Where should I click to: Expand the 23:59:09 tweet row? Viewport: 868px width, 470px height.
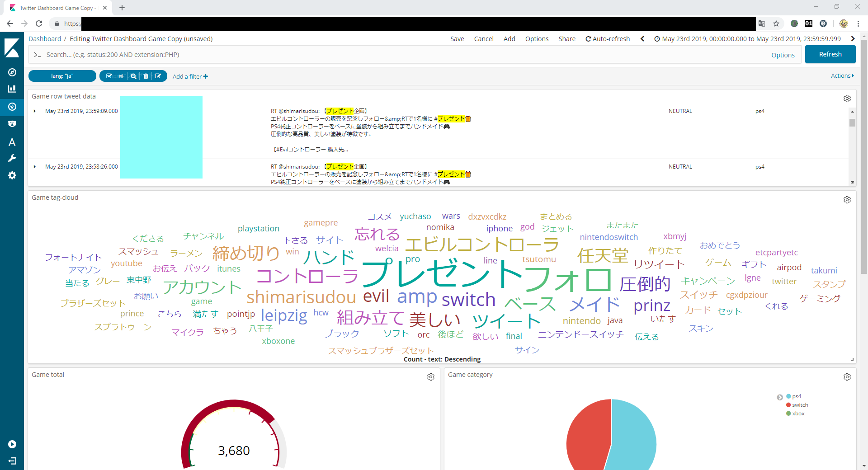(35, 111)
